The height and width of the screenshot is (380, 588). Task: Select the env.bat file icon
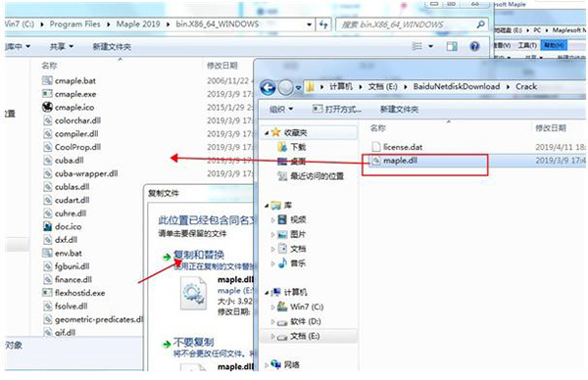[x=47, y=253]
